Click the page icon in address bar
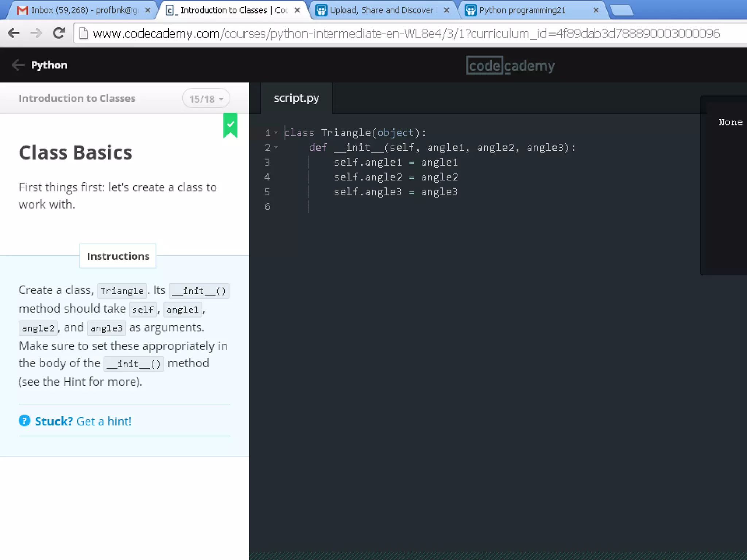747x560 pixels. pyautogui.click(x=84, y=33)
